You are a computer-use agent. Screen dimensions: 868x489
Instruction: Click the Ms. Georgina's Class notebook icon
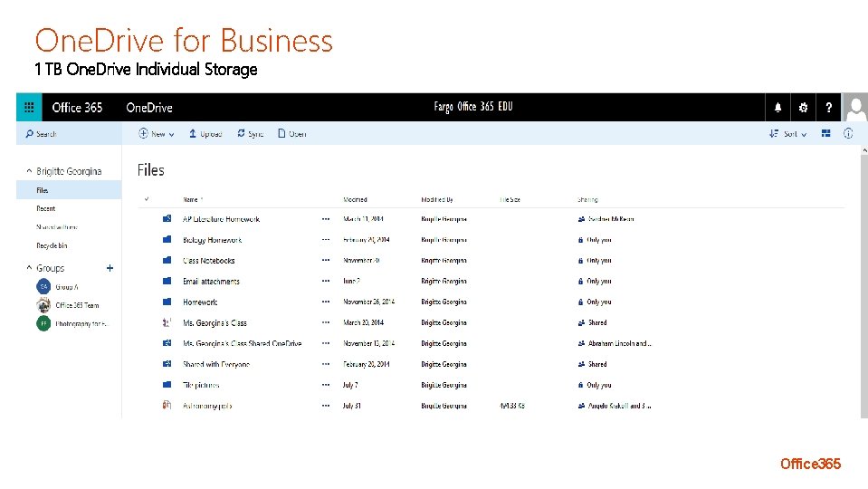(x=167, y=322)
